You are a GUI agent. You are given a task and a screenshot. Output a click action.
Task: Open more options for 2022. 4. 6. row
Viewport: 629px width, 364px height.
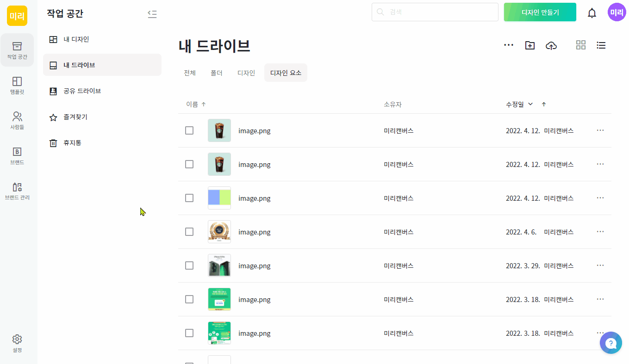click(x=600, y=232)
